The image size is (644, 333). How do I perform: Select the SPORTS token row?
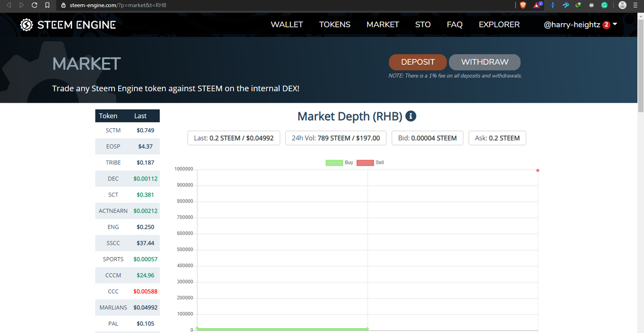pyautogui.click(x=127, y=259)
